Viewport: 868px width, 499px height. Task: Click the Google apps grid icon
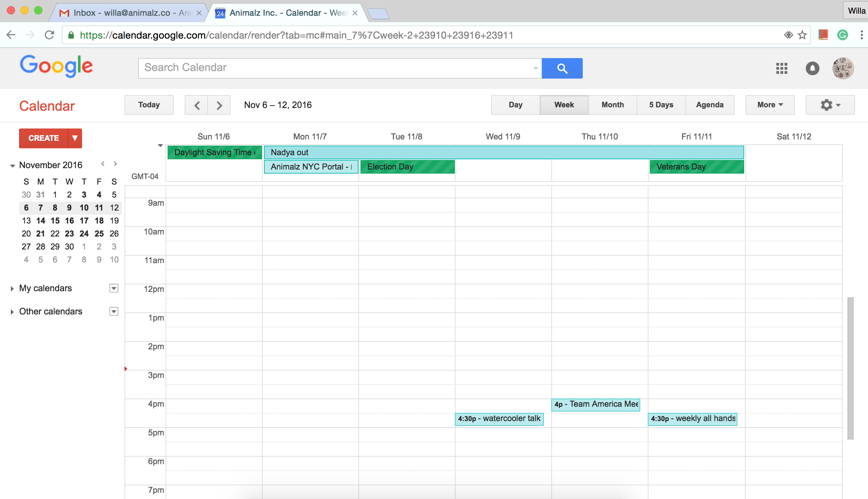click(781, 67)
